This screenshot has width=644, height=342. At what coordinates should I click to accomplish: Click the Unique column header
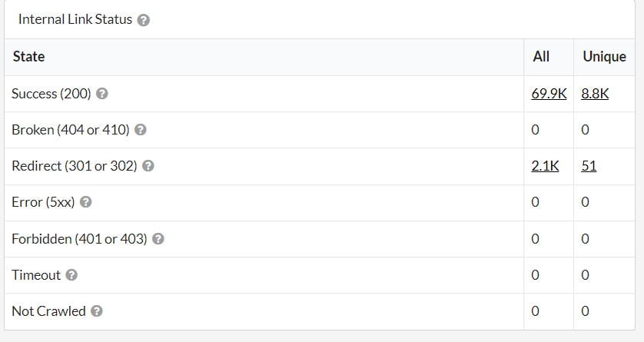[x=604, y=57]
